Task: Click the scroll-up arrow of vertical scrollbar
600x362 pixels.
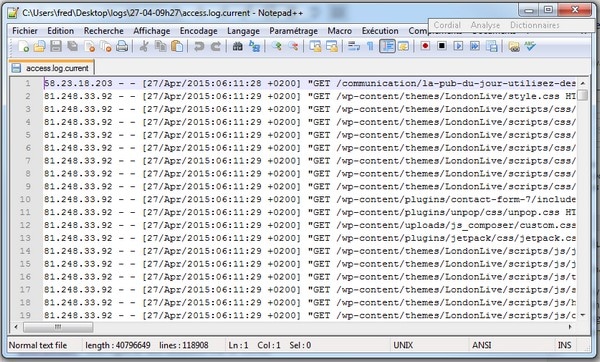Action: (x=582, y=83)
